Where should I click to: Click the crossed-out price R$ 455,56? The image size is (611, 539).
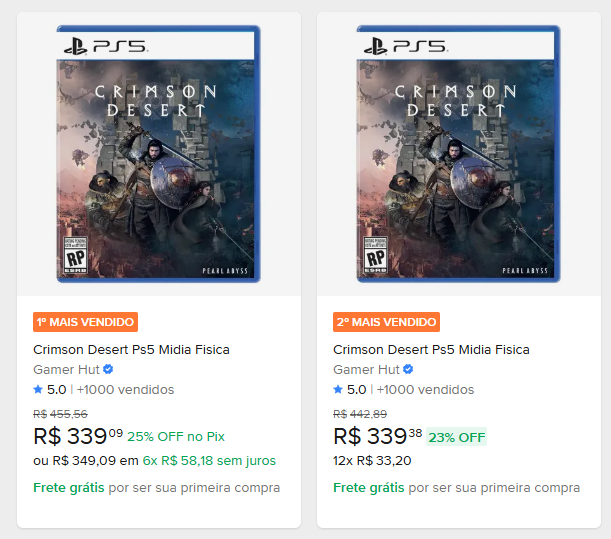click(x=60, y=414)
